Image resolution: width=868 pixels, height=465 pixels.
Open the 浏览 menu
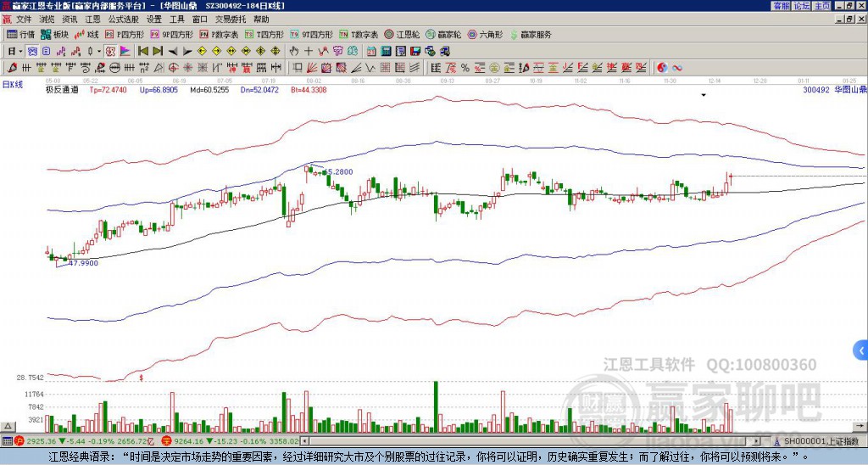point(47,20)
